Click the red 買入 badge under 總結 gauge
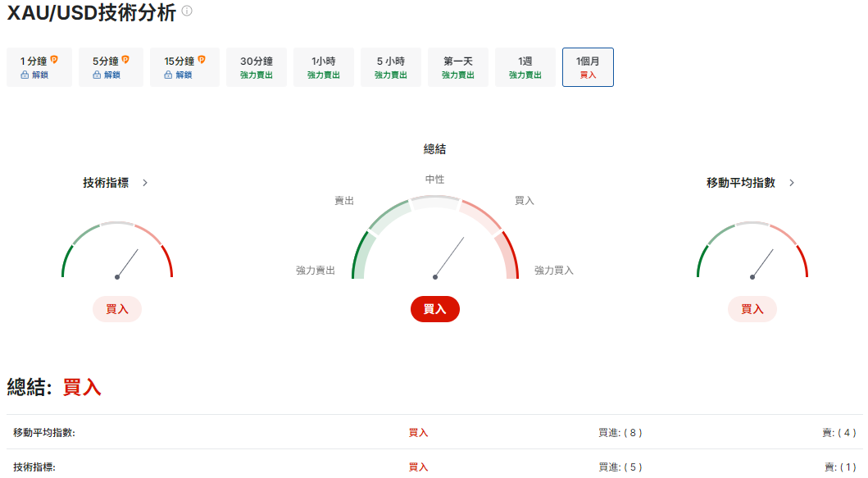 435,309
